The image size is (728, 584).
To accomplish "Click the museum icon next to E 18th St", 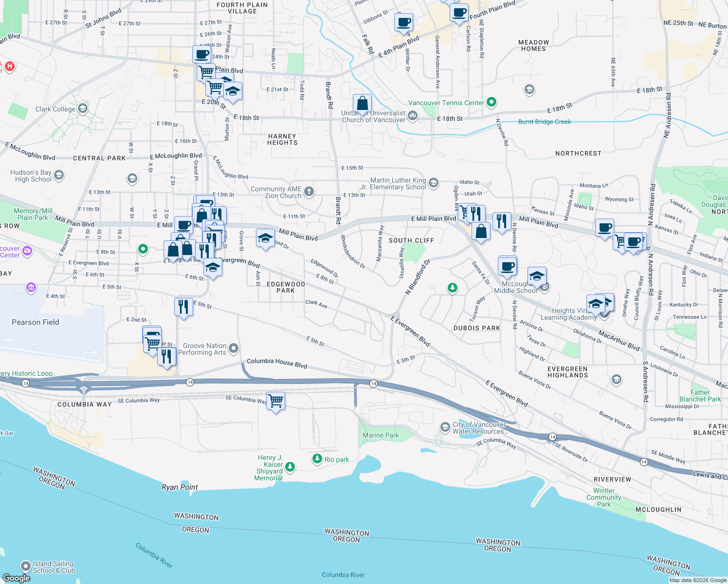I will 412,116.
